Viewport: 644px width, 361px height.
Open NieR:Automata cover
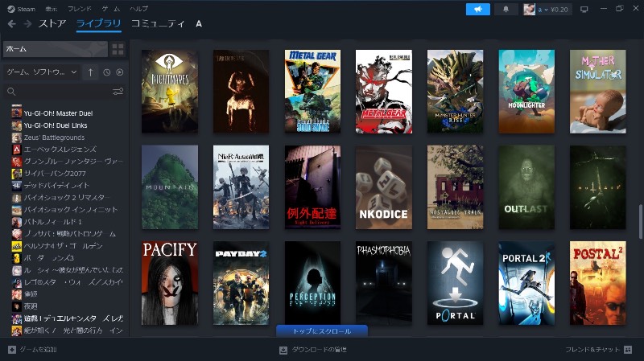tap(241, 187)
